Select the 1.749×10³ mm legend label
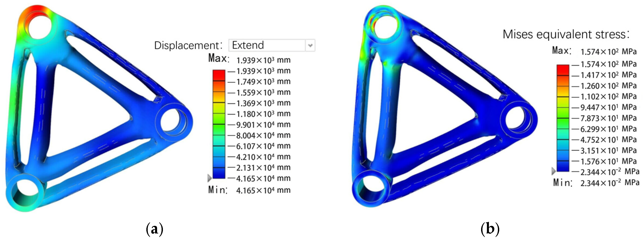The image size is (644, 244). pyautogui.click(x=263, y=82)
